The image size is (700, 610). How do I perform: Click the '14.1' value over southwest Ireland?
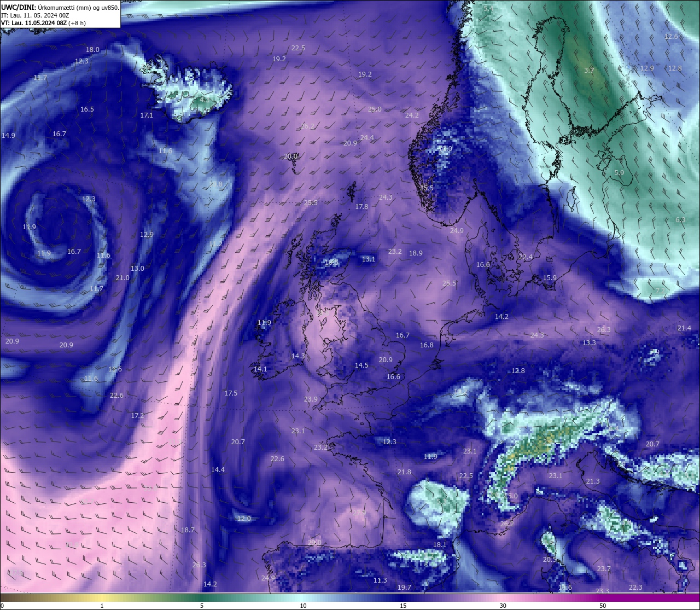coord(260,369)
